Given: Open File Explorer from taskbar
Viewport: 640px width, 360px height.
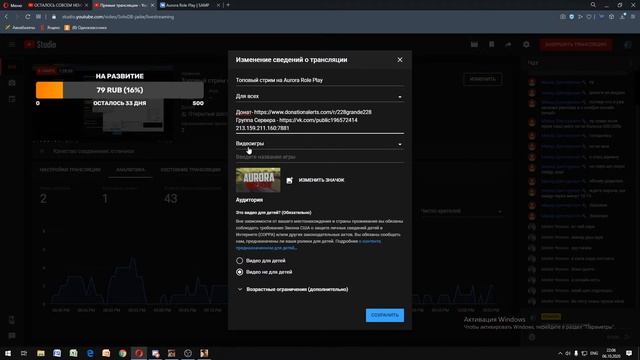Looking at the screenshot, I should 41,353.
